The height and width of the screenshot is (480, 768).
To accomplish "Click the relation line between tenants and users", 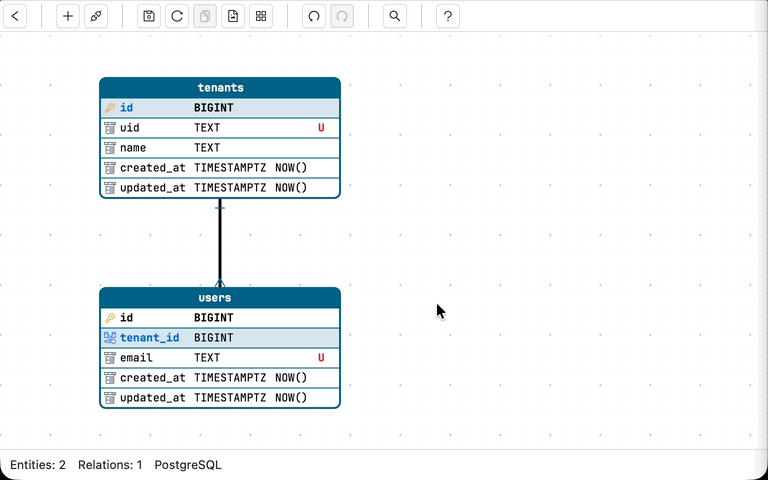I will click(220, 243).
